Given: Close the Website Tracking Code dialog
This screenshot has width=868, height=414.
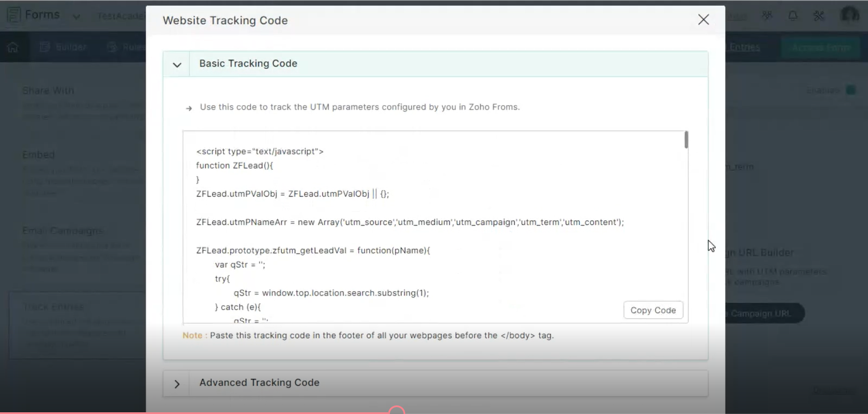Looking at the screenshot, I should [x=703, y=20].
